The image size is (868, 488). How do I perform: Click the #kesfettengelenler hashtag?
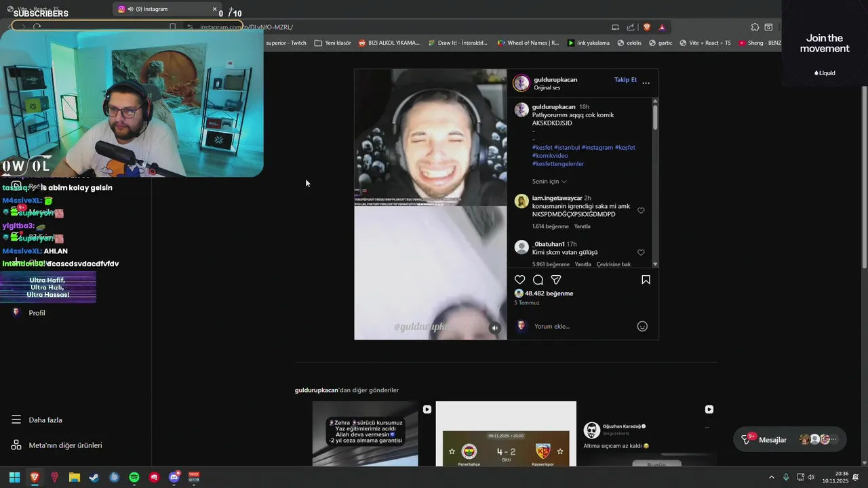click(558, 164)
